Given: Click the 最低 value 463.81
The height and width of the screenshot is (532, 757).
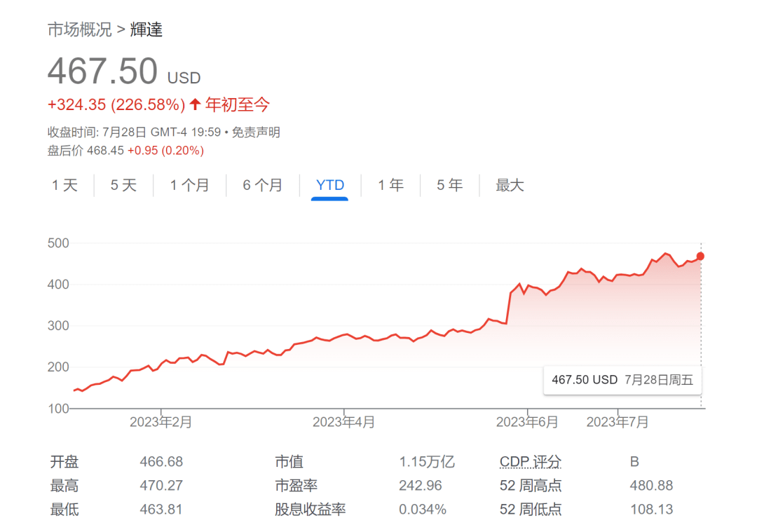Looking at the screenshot, I should click(161, 510).
